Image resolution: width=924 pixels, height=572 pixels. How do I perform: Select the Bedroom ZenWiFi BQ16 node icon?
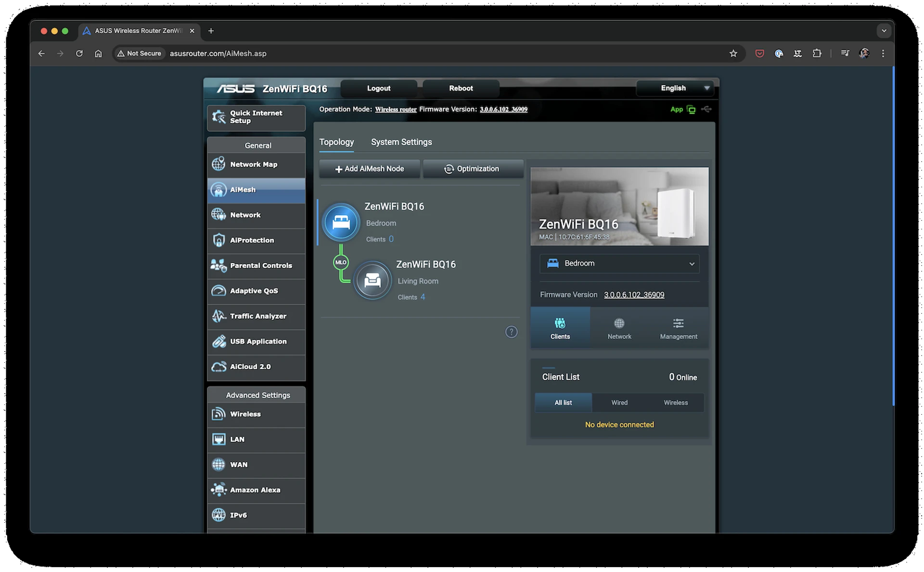tap(341, 222)
